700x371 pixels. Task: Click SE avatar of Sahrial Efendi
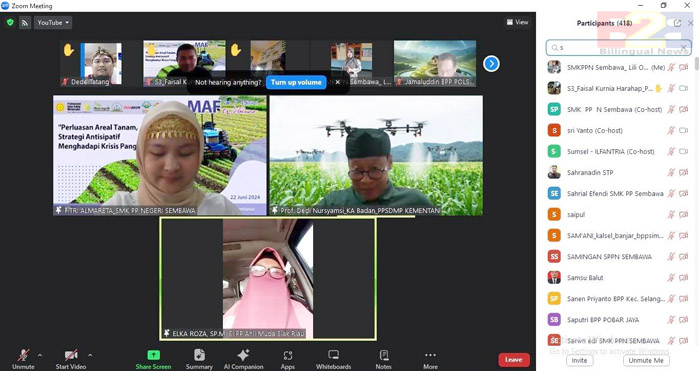coord(554,193)
